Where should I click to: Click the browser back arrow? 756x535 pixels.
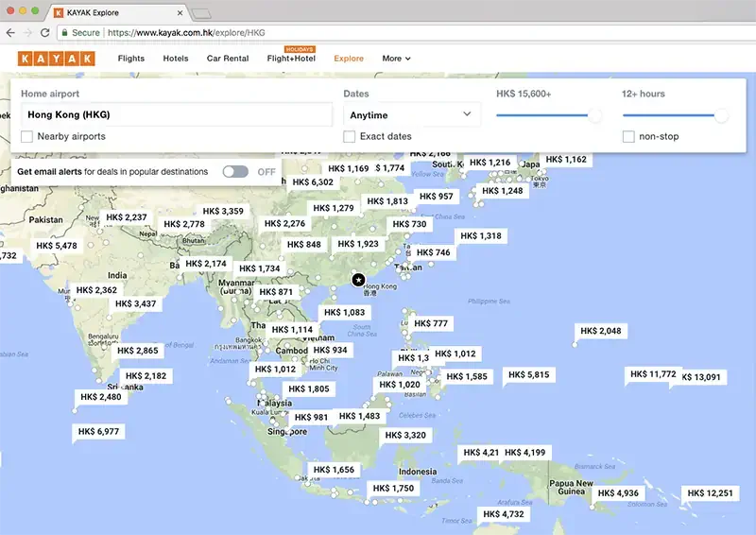10,33
